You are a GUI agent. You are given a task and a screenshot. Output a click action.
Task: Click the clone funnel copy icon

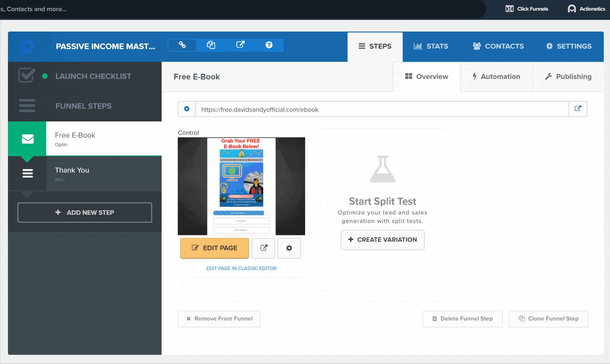(211, 45)
